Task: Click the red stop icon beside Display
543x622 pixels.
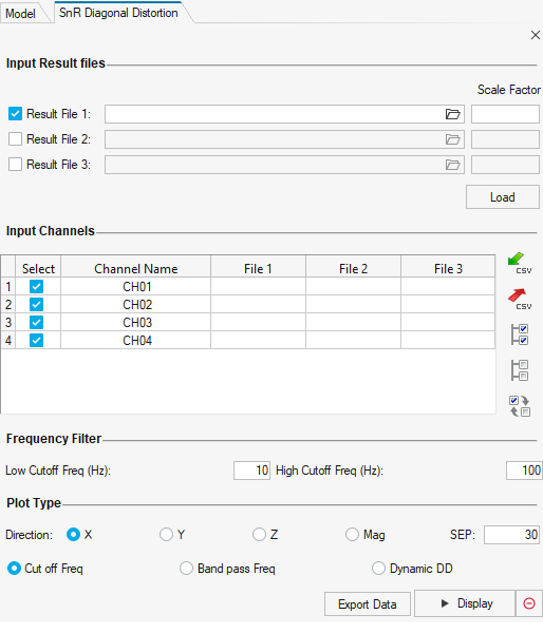Action: (529, 603)
